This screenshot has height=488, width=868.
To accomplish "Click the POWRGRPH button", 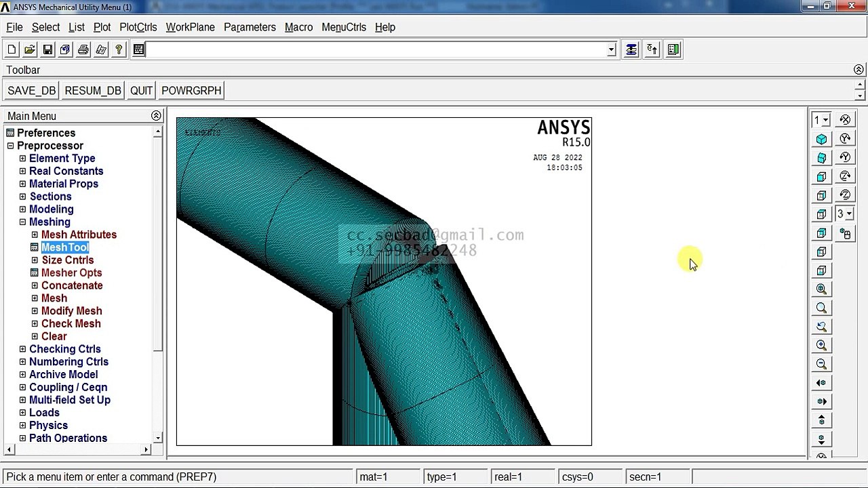I will (x=191, y=91).
